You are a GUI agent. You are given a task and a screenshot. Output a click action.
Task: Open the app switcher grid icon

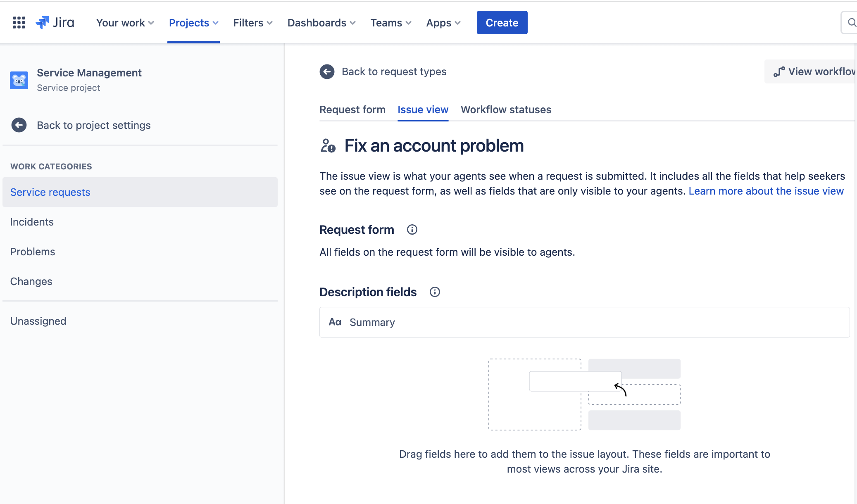pos(19,23)
